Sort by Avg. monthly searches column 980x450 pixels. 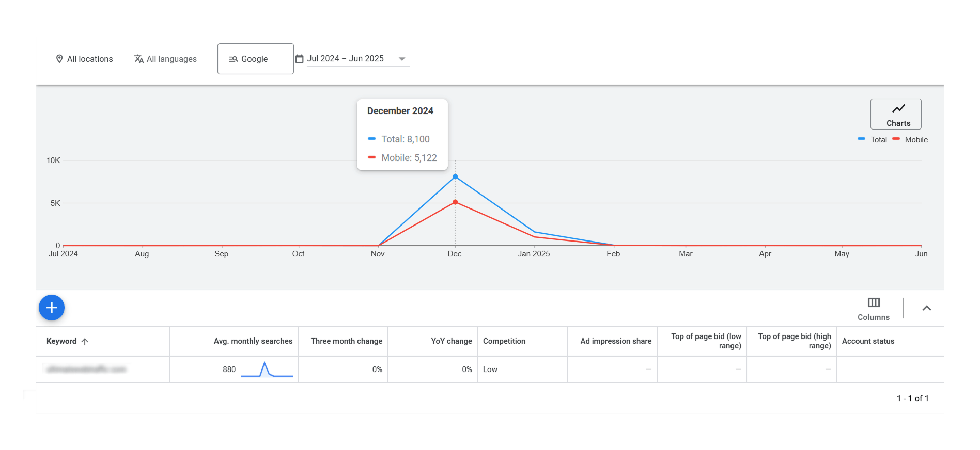(253, 341)
